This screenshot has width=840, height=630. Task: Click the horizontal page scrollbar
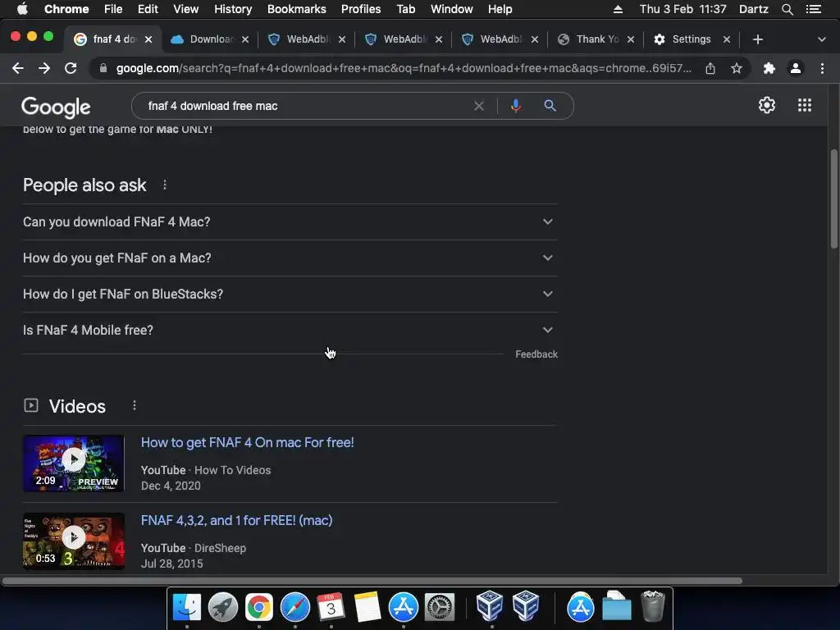tap(372, 581)
